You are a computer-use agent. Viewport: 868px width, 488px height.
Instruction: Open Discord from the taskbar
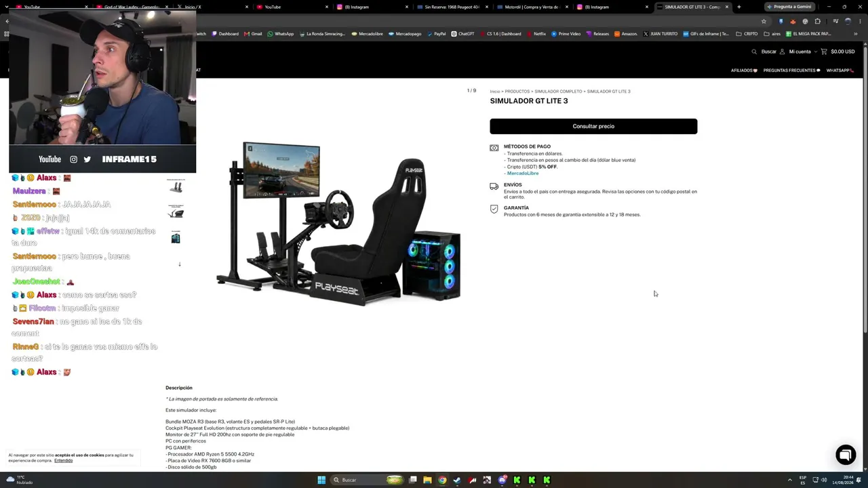tap(502, 480)
